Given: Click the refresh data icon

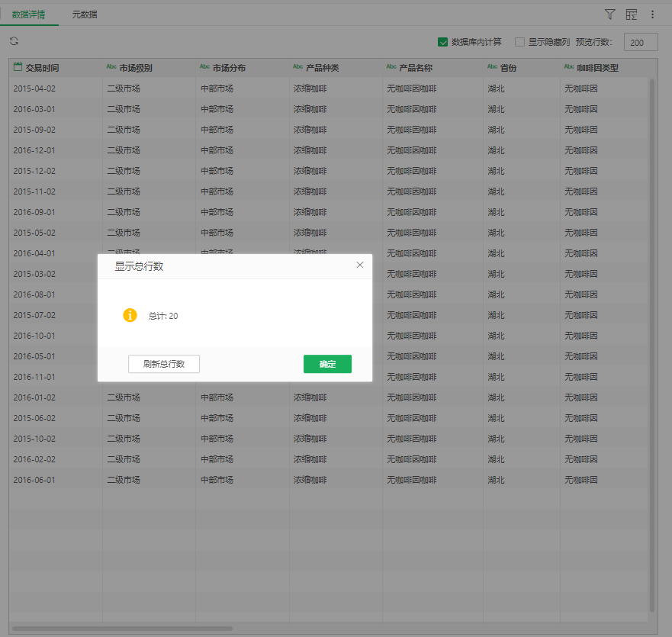Looking at the screenshot, I should (14, 41).
